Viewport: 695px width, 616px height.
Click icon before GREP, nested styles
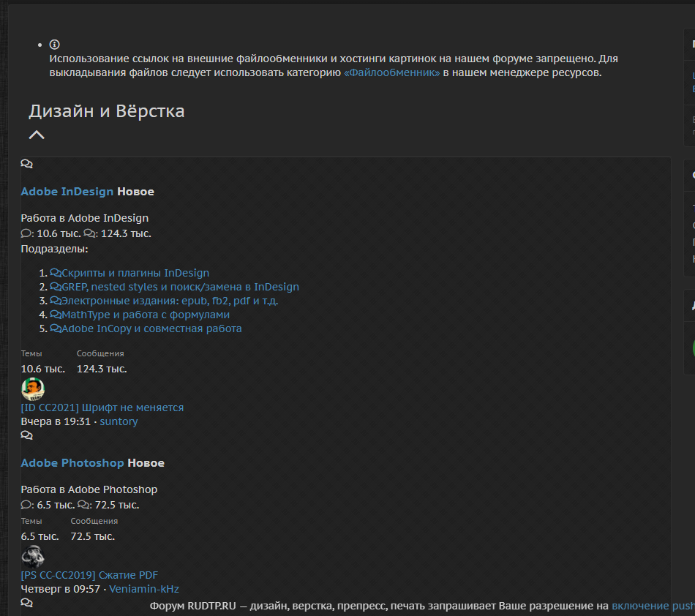[x=56, y=286]
